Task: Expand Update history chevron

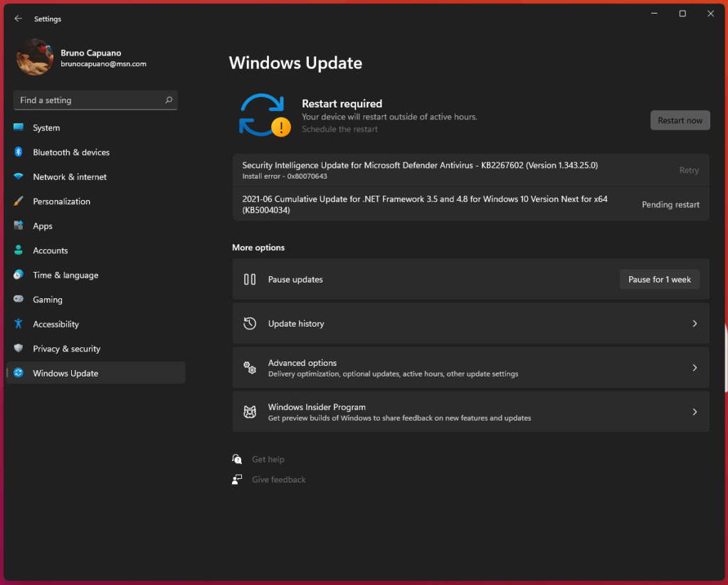Action: (695, 324)
